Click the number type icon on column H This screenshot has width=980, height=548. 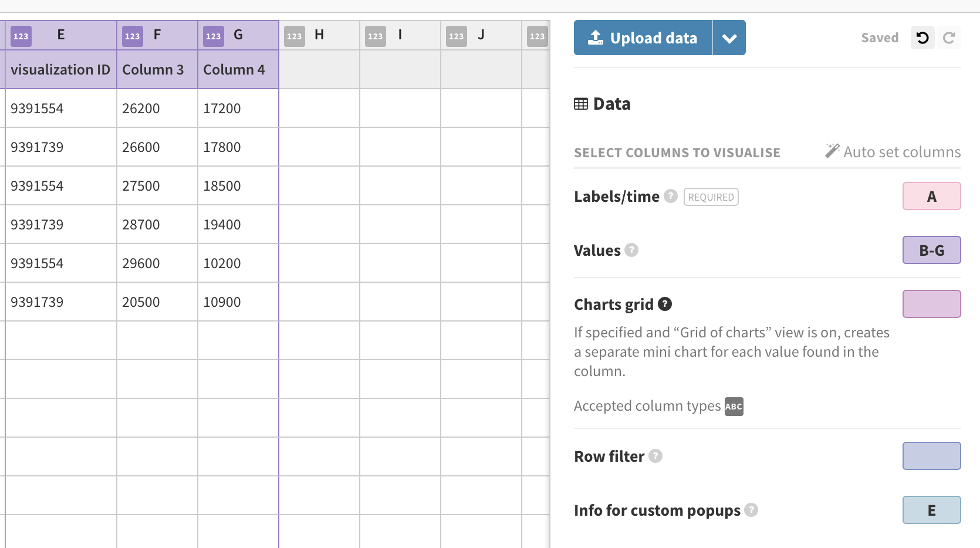click(x=294, y=36)
